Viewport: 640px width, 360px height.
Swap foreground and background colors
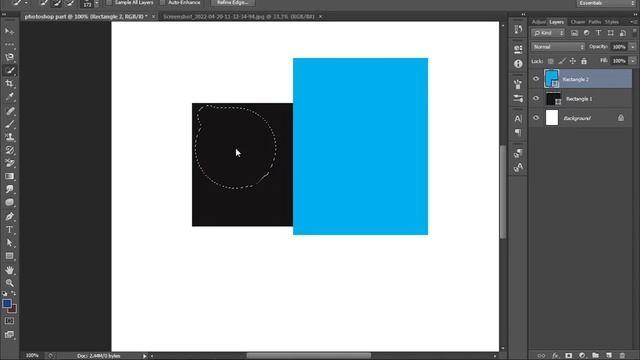click(13, 293)
